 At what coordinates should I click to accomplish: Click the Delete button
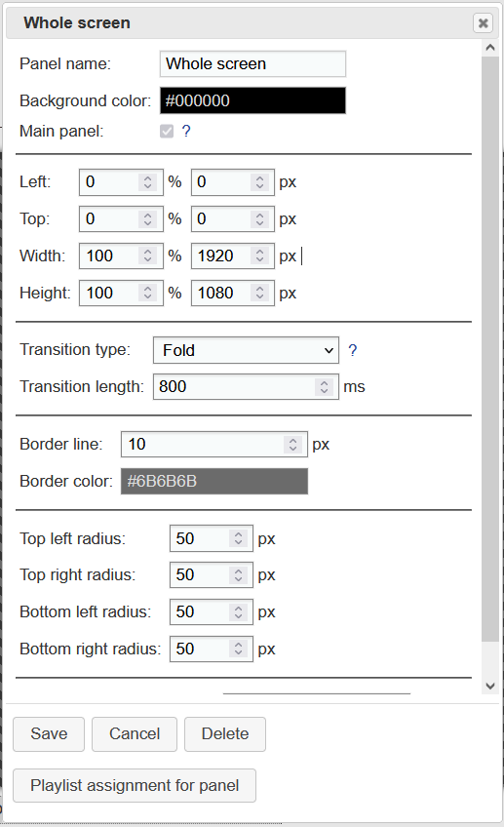225,733
